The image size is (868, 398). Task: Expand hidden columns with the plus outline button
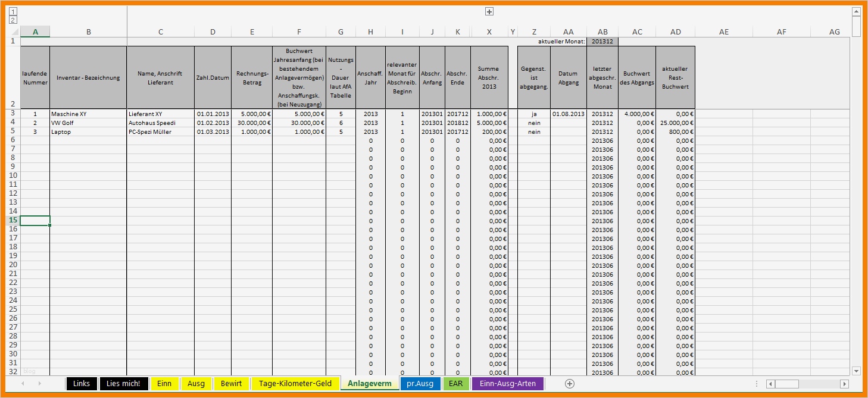489,11
